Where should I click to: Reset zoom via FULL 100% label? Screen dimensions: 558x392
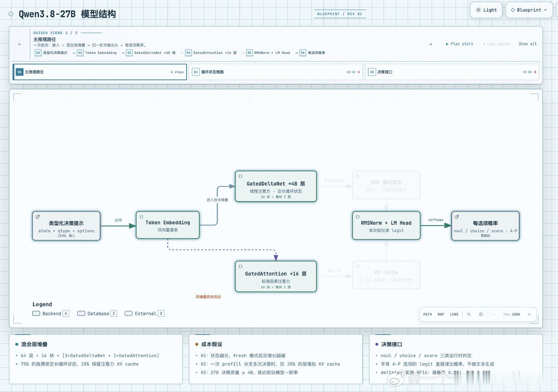(512, 314)
